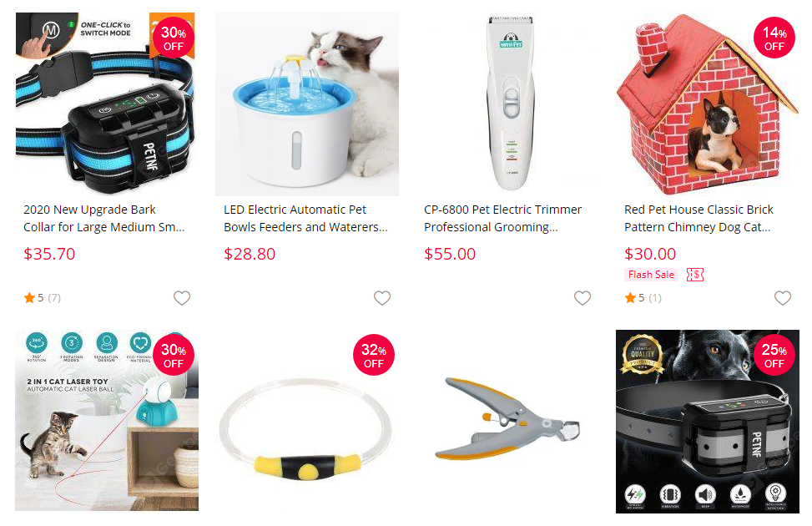Click star rating under Bark Collar

click(x=42, y=298)
